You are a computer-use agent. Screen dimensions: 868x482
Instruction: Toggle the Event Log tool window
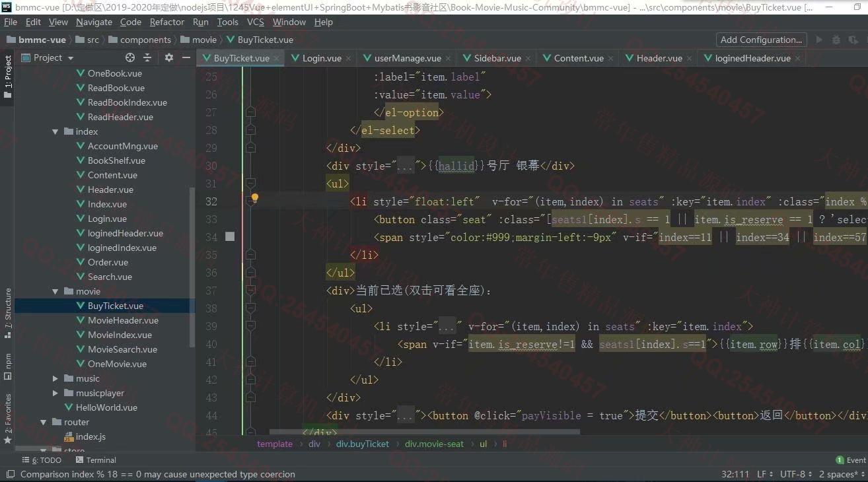(851, 460)
